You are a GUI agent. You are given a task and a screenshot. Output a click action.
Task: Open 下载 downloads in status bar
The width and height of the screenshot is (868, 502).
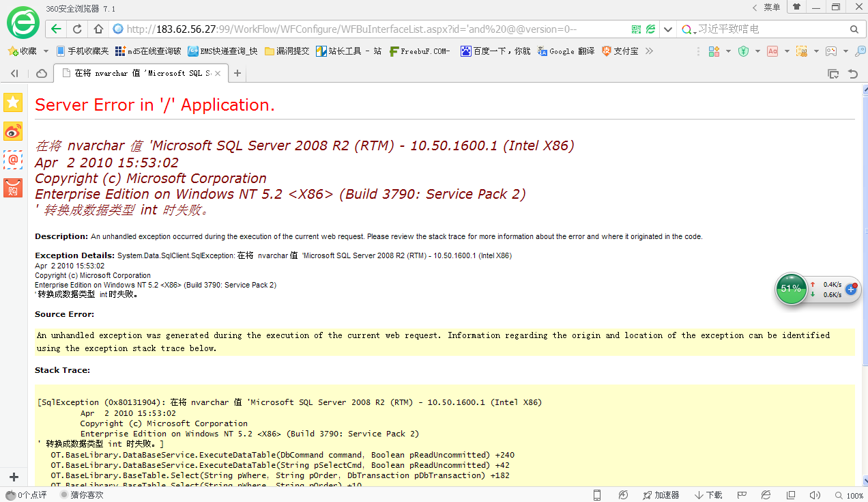[708, 494]
